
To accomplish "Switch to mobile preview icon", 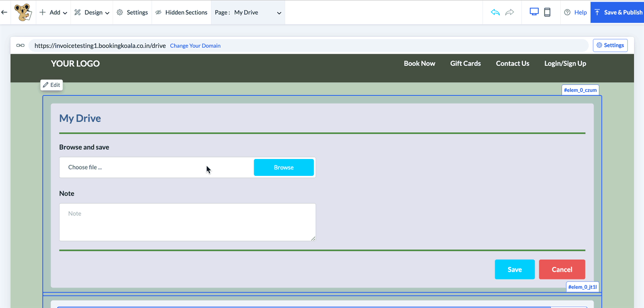I will (x=547, y=12).
